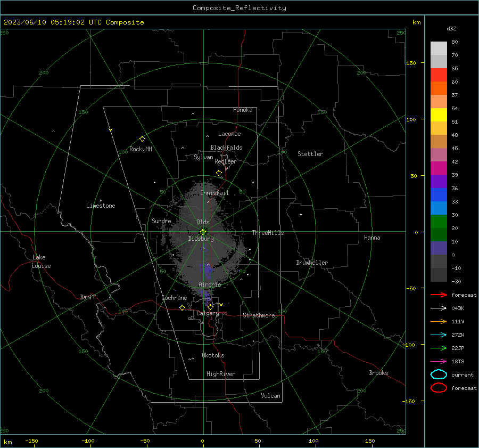The image size is (479, 448).
Task: Click the Strathmore label
Action: click(259, 315)
